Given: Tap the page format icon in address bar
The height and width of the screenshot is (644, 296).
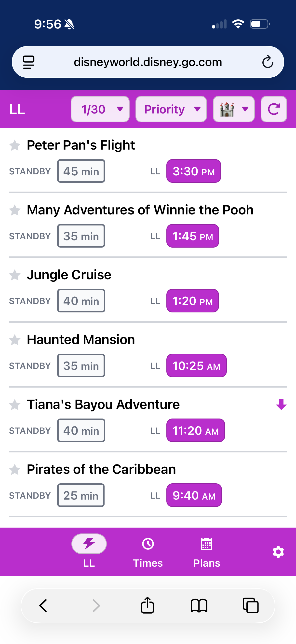Looking at the screenshot, I should (x=29, y=62).
